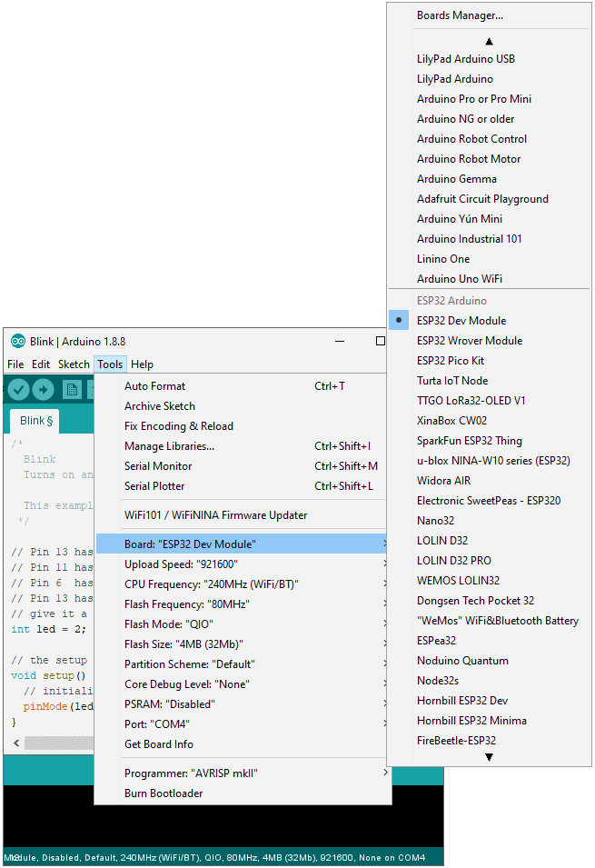Select Arduino NG or older board
Screen dimensions: 595x868
(x=490, y=118)
